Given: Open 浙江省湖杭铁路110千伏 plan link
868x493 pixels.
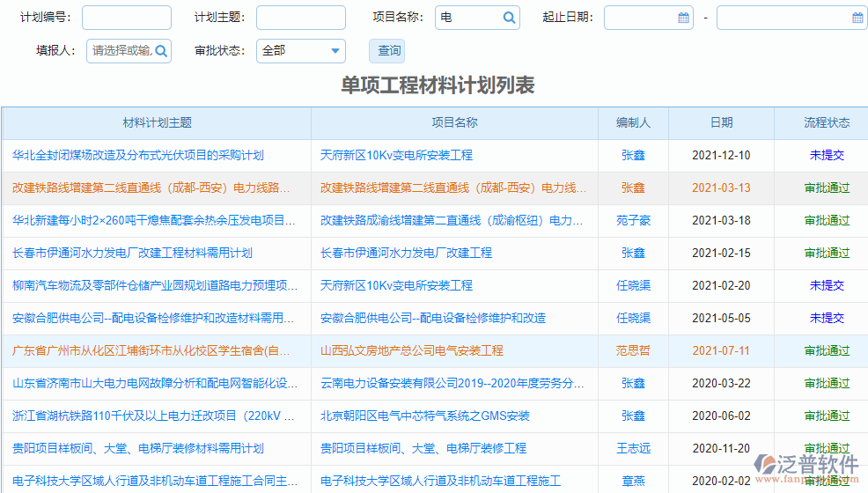Looking at the screenshot, I should [153, 416].
